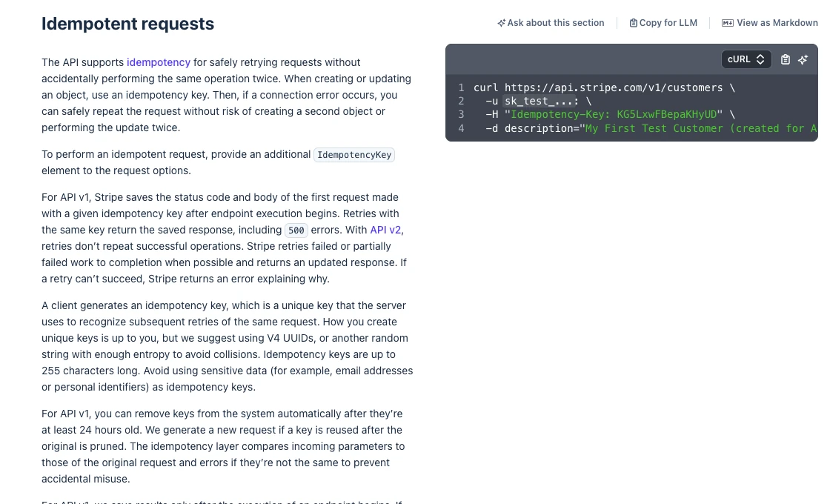Image resolution: width=830 pixels, height=504 pixels.
Task: Click the 500 inline code label
Action: (296, 231)
